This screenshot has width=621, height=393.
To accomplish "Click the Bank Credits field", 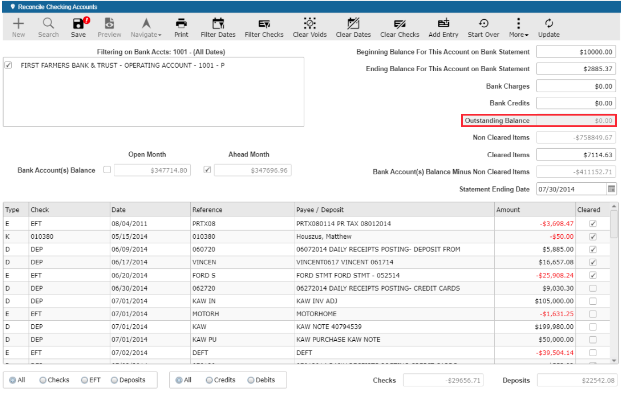I will (576, 103).
